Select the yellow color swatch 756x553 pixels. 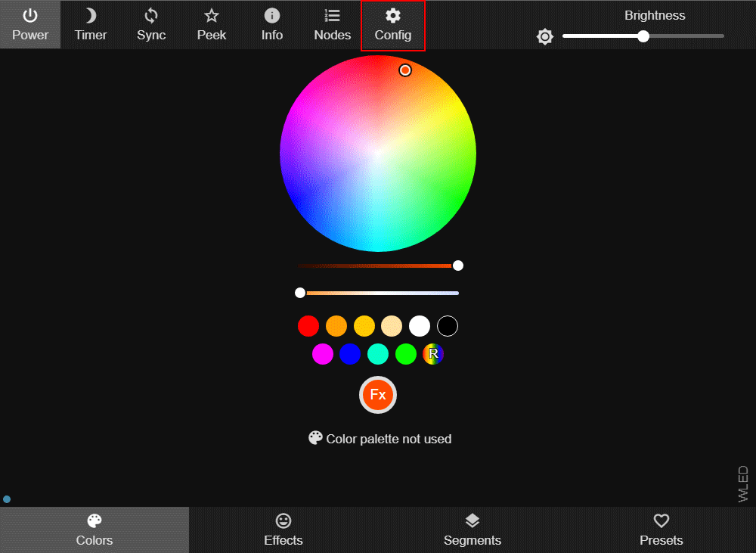364,326
